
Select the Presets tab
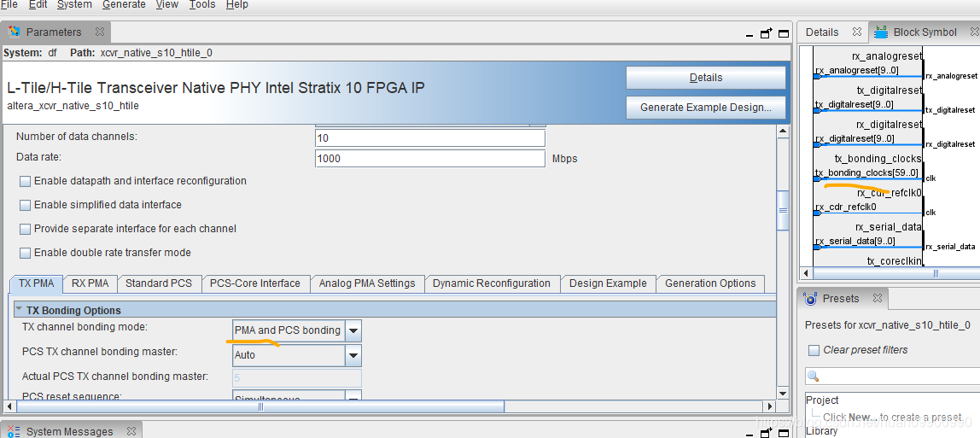point(841,299)
